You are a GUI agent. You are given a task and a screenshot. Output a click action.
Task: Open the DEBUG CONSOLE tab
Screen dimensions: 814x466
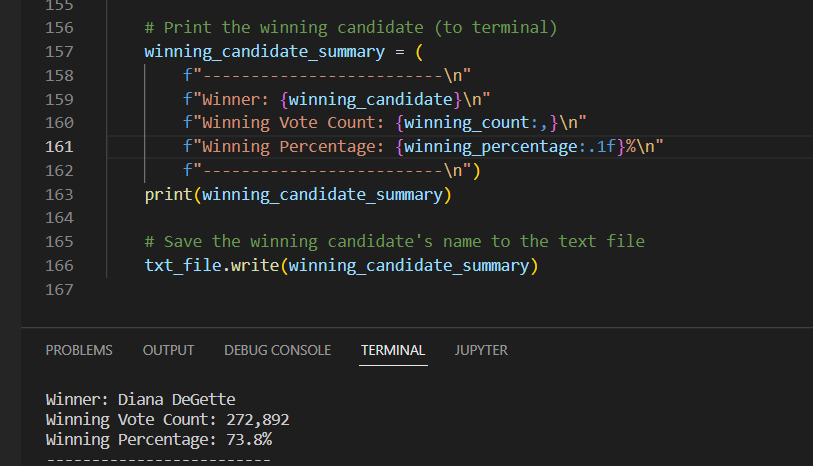[x=277, y=350]
